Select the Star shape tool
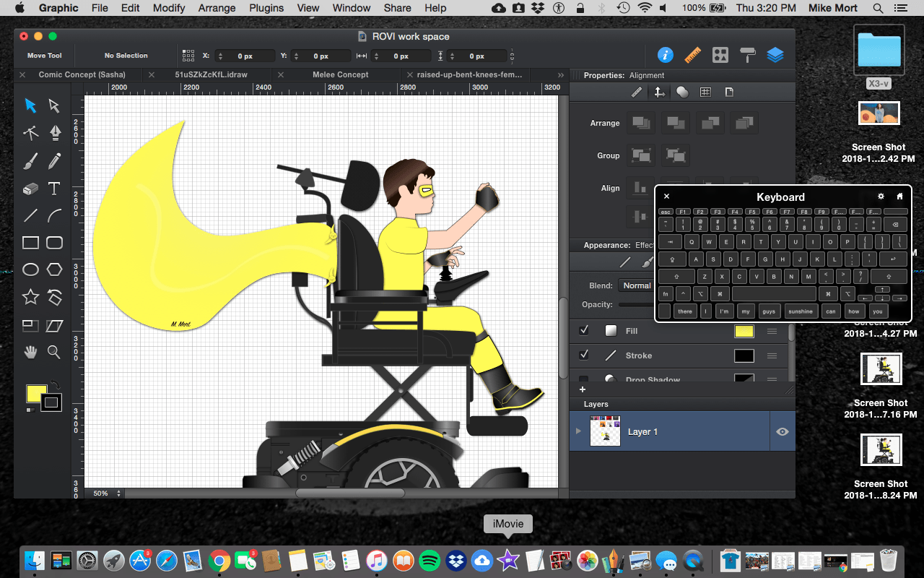 point(30,297)
